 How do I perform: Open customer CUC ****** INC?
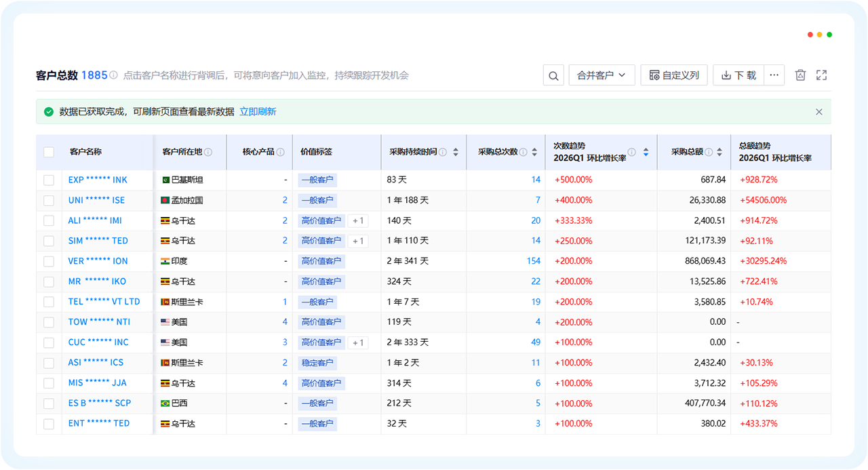(98, 342)
